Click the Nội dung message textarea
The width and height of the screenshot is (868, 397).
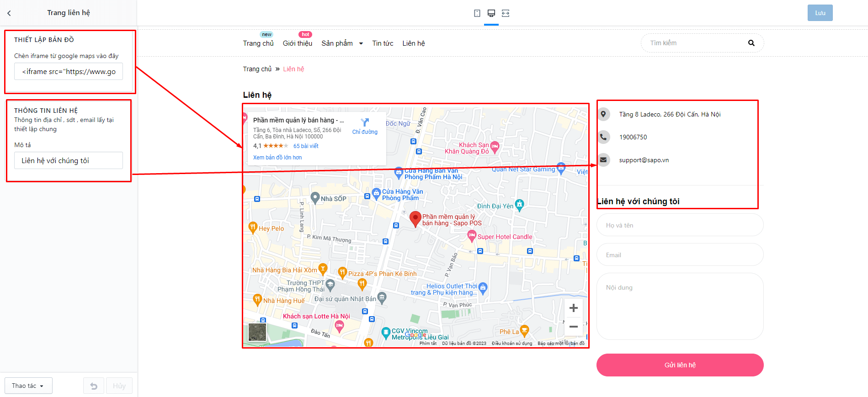[680, 307]
